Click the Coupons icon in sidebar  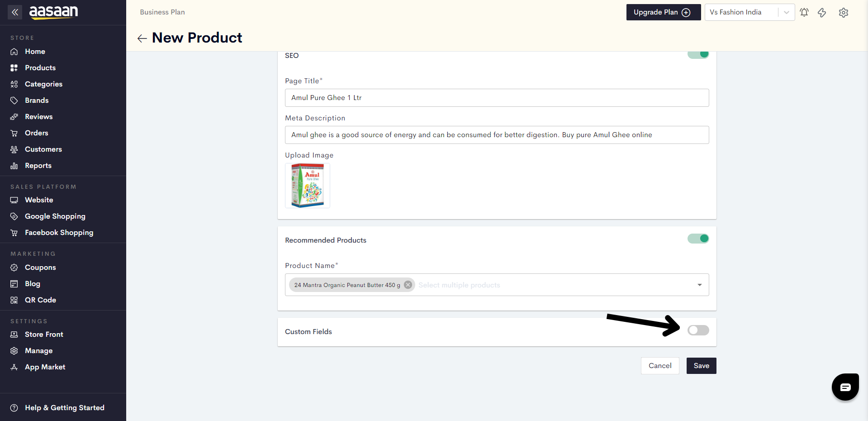point(14,268)
